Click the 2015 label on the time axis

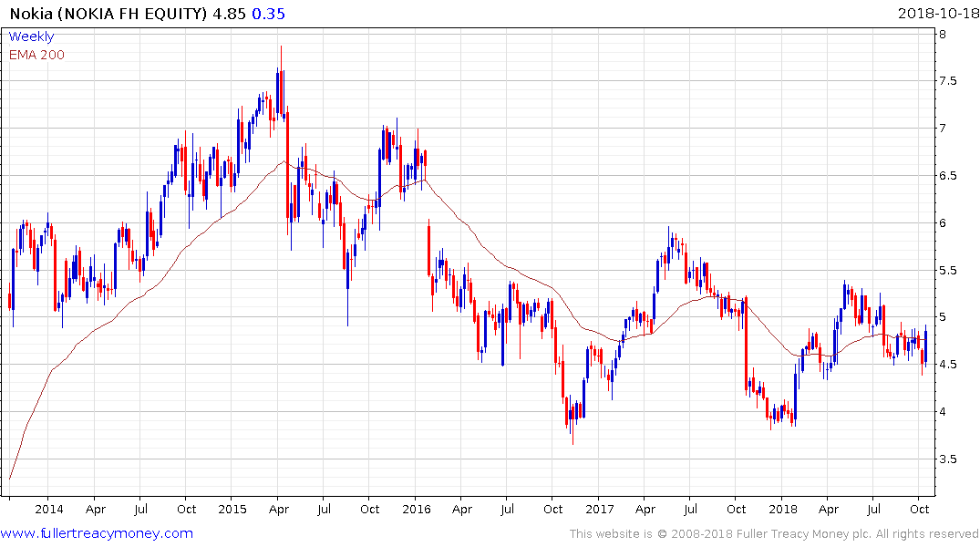232,509
